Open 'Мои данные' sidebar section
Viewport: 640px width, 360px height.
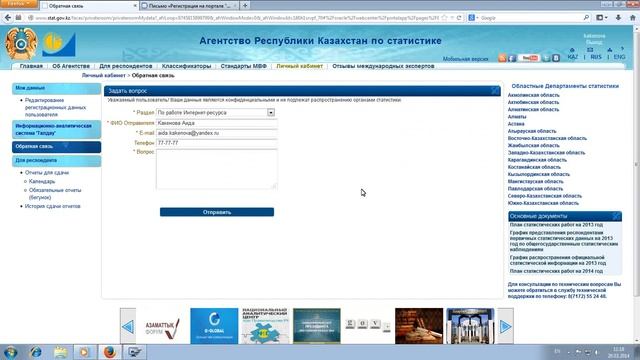tap(56, 88)
